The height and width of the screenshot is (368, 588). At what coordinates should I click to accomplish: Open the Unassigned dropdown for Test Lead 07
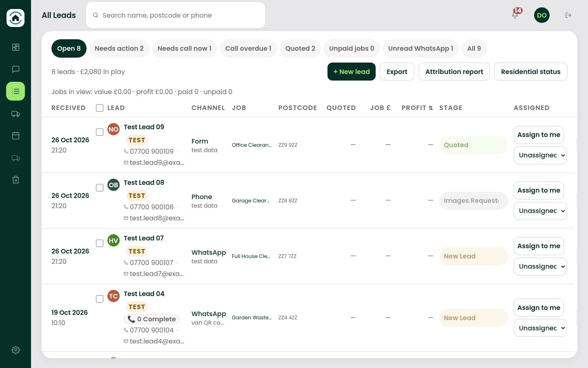540,267
